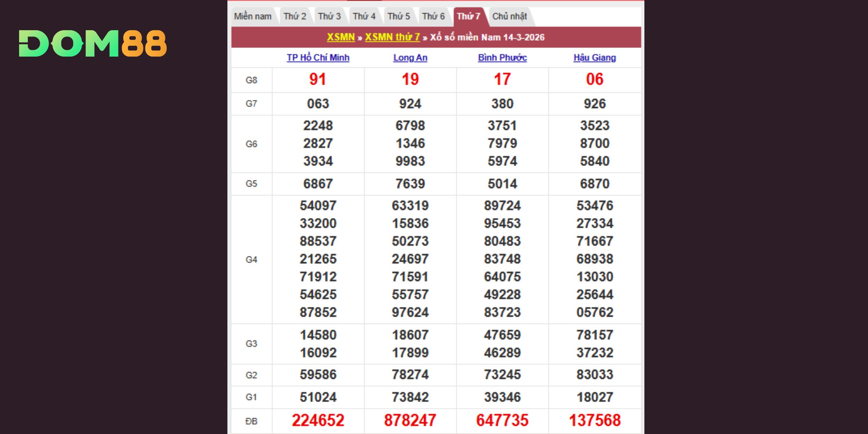Image resolution: width=868 pixels, height=434 pixels.
Task: Switch to the Chủ nhật tab
Action: pos(509,16)
